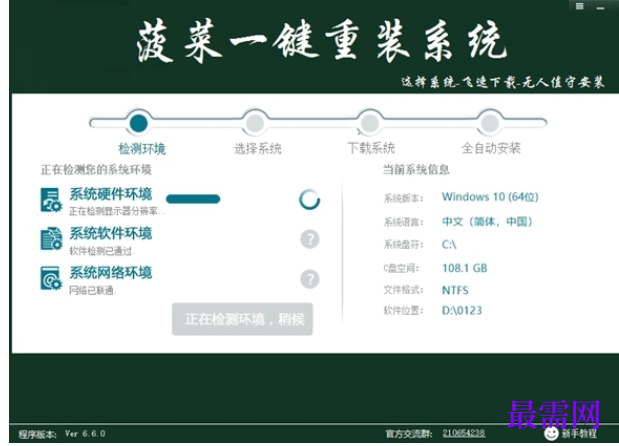Minimize the window using the dash button

coord(601,7)
